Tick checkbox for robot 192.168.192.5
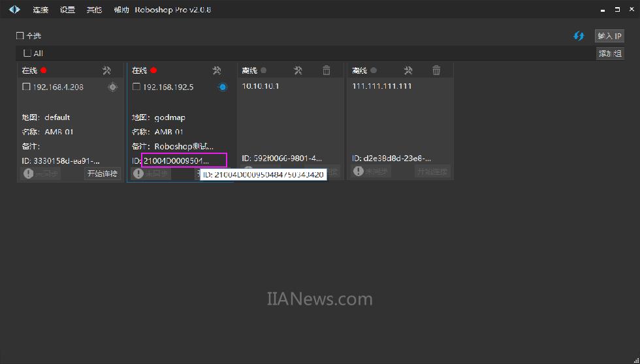 tap(136, 87)
